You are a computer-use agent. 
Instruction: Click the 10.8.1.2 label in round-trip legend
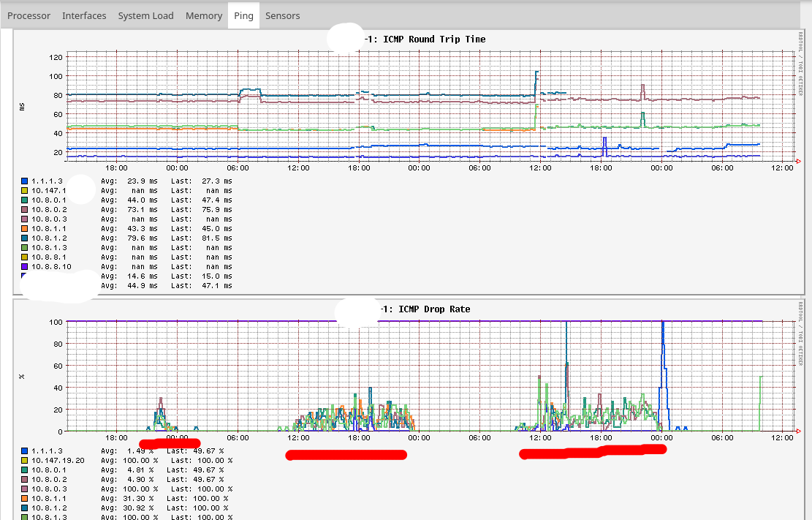pos(49,238)
